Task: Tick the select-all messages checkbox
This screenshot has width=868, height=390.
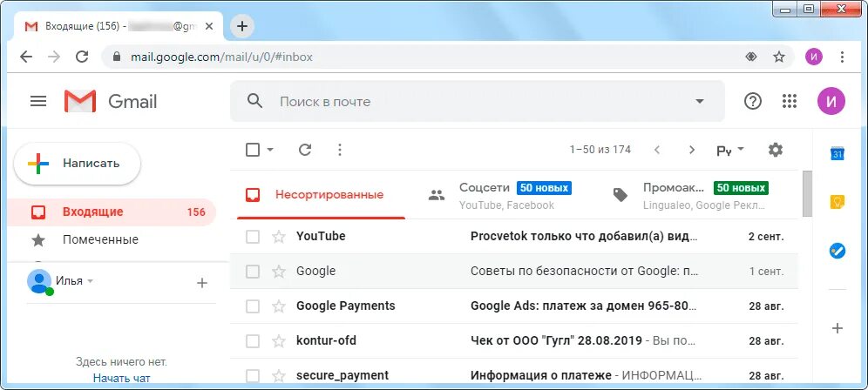Action: [x=253, y=150]
